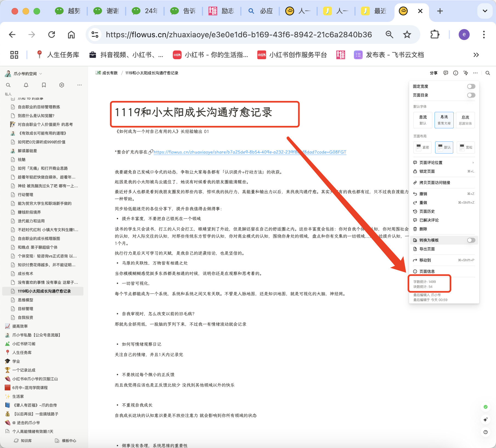The height and width of the screenshot is (448, 496).
Task: Open the comments icon in page header
Action: click(x=446, y=73)
